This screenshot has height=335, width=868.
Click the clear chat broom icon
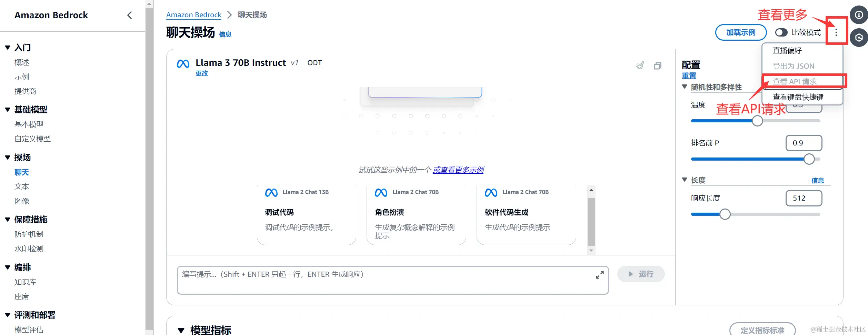(x=640, y=65)
